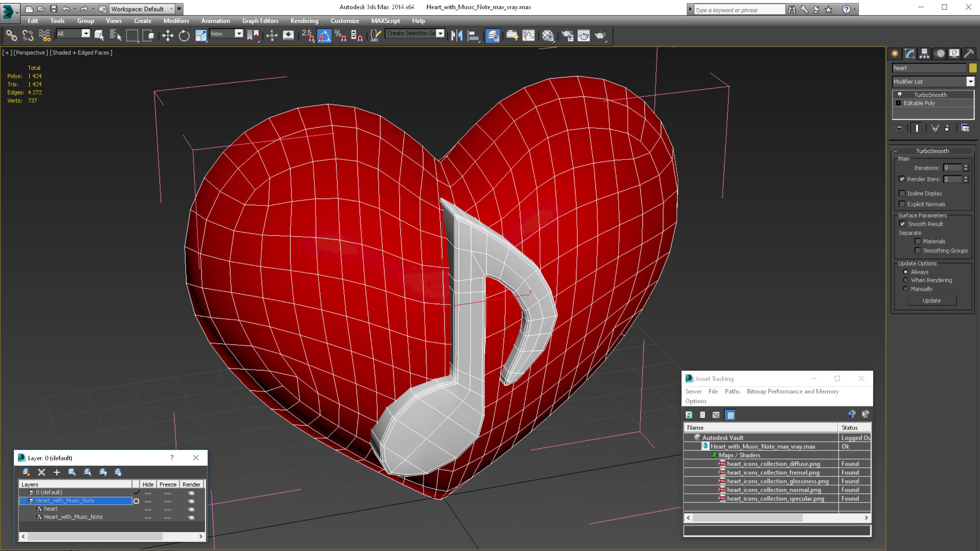This screenshot has width=980, height=551.
Task: Click Always radio button under Update Options
Action: [905, 272]
